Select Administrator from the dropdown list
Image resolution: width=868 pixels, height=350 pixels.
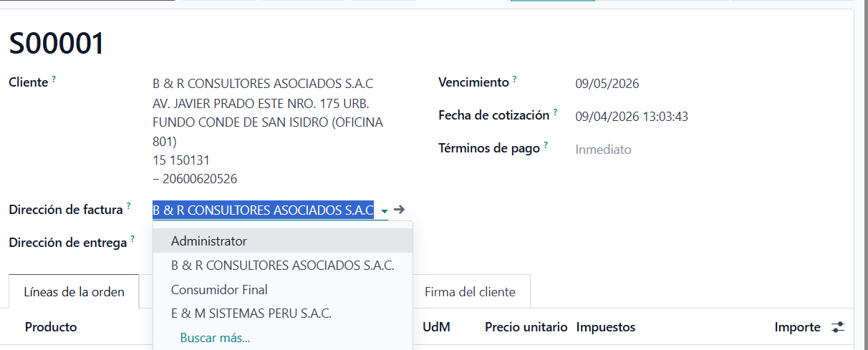click(209, 241)
